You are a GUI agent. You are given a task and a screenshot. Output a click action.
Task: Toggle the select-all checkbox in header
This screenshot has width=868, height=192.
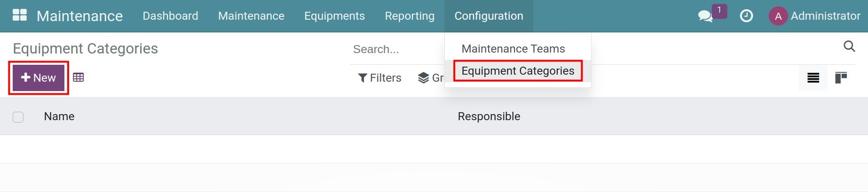tap(18, 117)
